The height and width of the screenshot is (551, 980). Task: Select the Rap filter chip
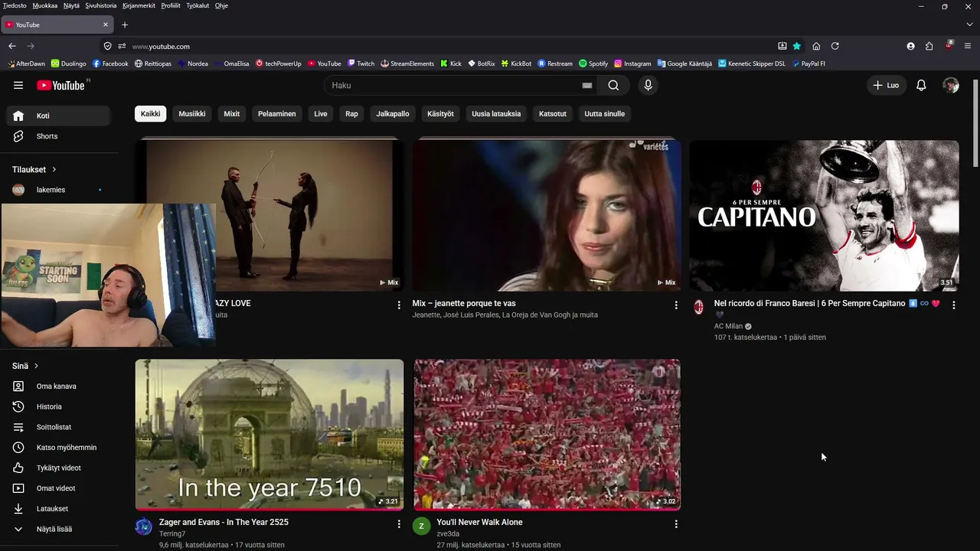point(351,114)
